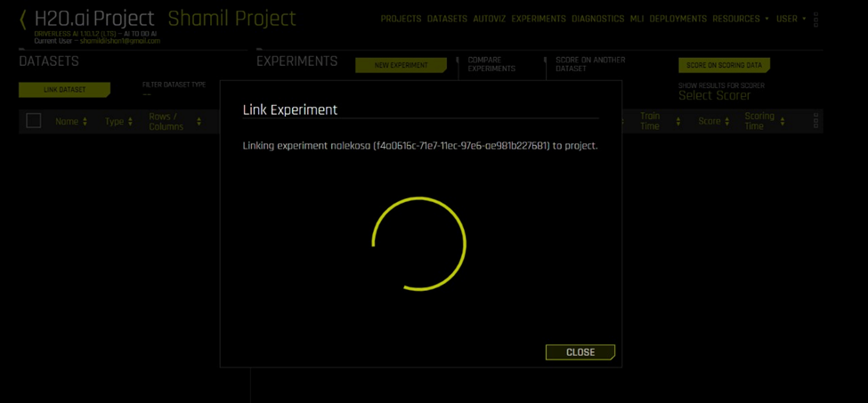Sort experiments by Score column arrows
This screenshot has height=403, width=868.
(x=728, y=122)
